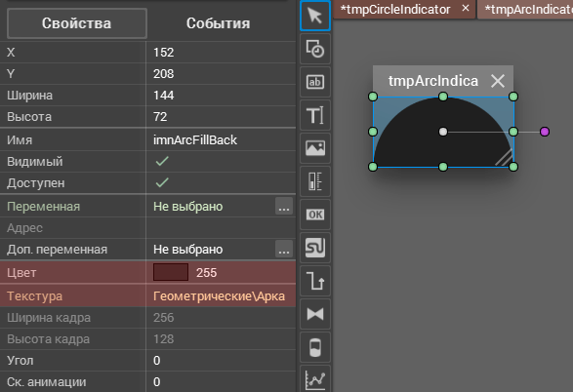The image size is (573, 392).
Task: Select the timer shape tool
Action: 315,49
